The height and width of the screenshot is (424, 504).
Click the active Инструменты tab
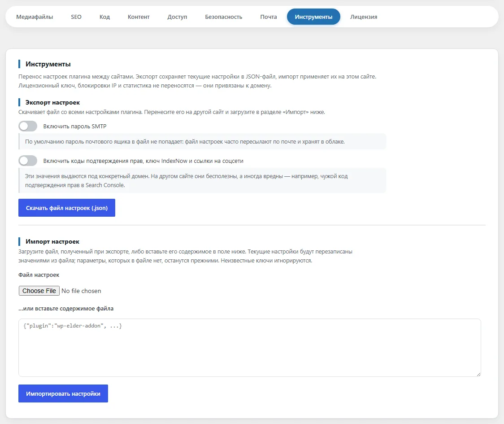(313, 17)
